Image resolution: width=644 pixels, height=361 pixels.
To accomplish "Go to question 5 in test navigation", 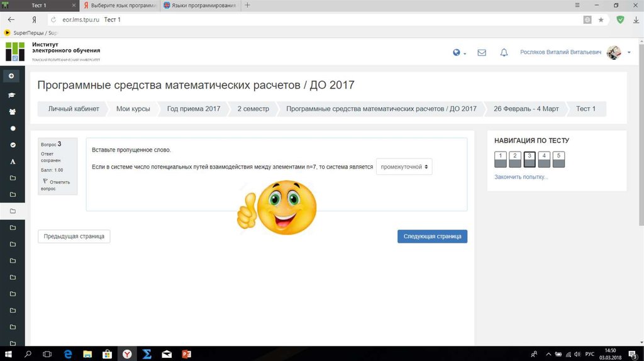I will (x=558, y=159).
